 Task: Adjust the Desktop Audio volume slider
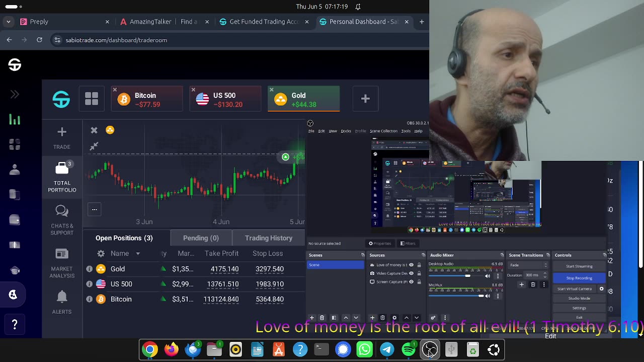[x=455, y=276]
